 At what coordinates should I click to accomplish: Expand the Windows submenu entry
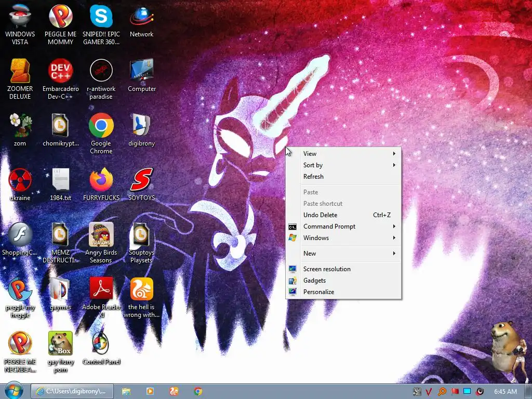coord(343,238)
